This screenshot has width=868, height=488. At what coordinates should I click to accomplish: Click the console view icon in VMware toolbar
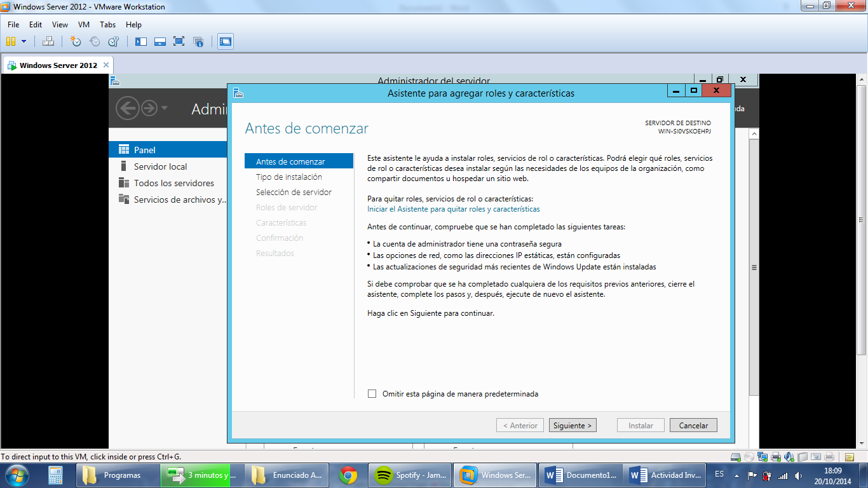coord(225,41)
